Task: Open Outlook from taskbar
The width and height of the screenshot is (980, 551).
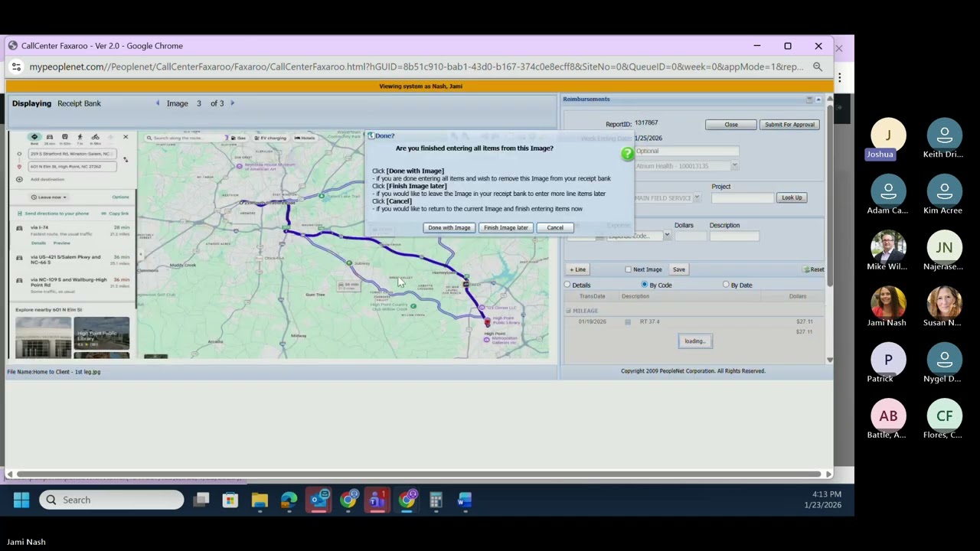Action: [x=319, y=500]
